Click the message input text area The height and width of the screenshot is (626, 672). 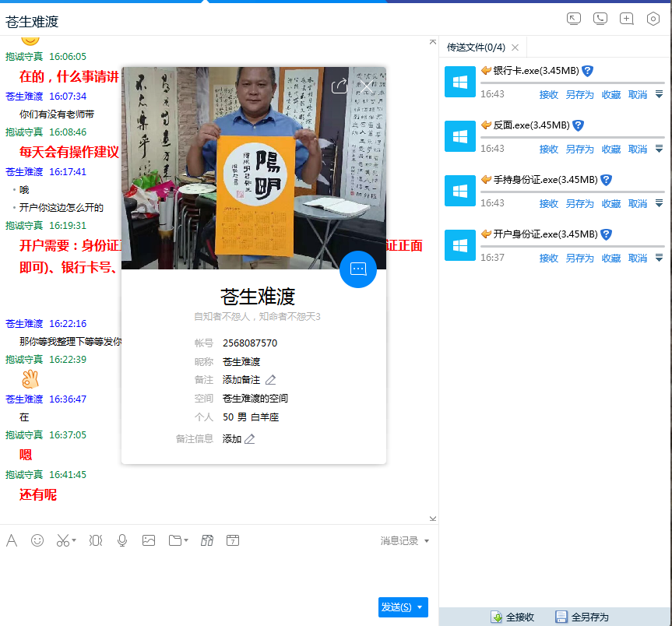click(219, 574)
